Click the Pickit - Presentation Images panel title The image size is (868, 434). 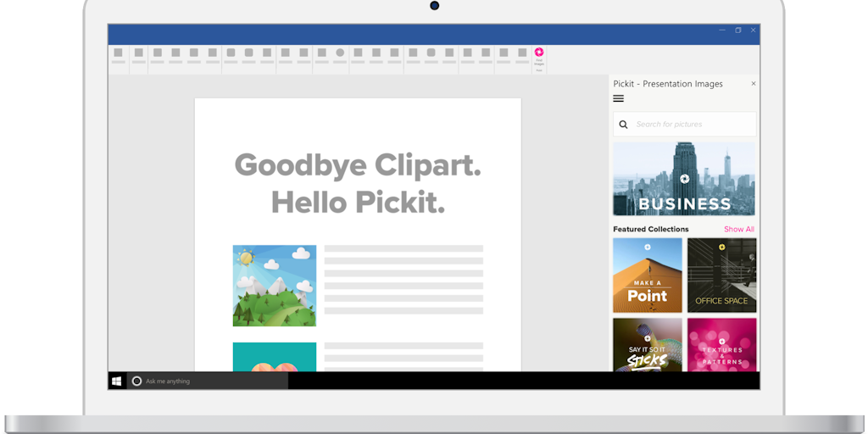point(668,84)
